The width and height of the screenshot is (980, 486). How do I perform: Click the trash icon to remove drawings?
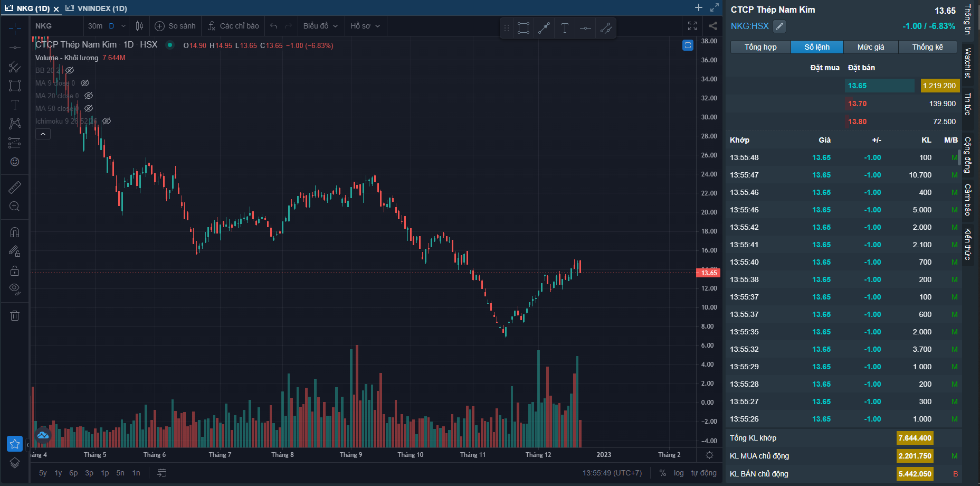point(15,316)
